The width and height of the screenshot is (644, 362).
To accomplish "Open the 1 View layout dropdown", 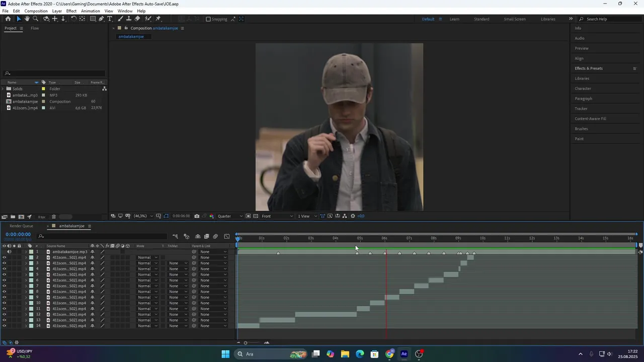I will coord(307,216).
